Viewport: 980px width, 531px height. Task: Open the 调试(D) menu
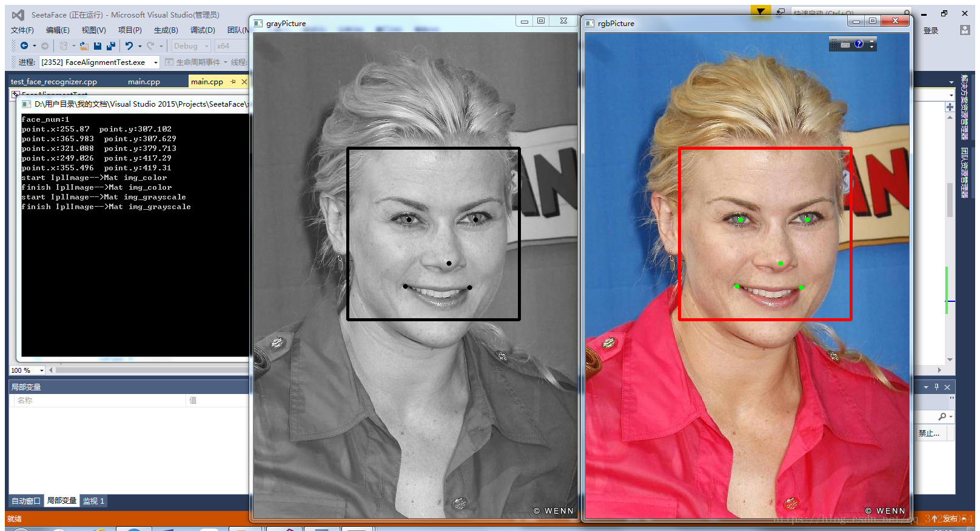coord(203,30)
